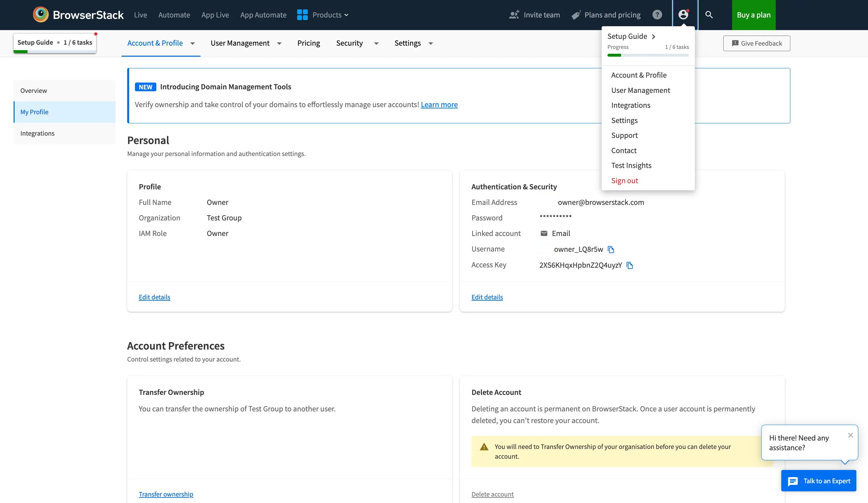This screenshot has width=868, height=503.
Task: Select Integrations in the left sidebar
Action: [x=37, y=133]
